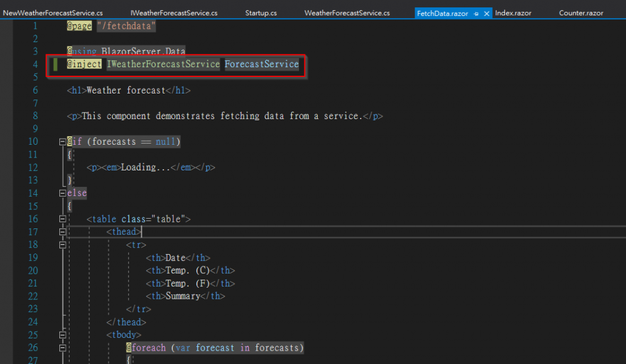Collapse the @foreach block on line 26
Screen dimensions: 626x364
pos(62,348)
